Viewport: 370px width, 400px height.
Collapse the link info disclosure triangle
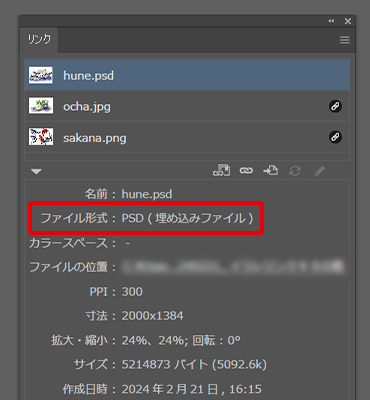(x=36, y=172)
